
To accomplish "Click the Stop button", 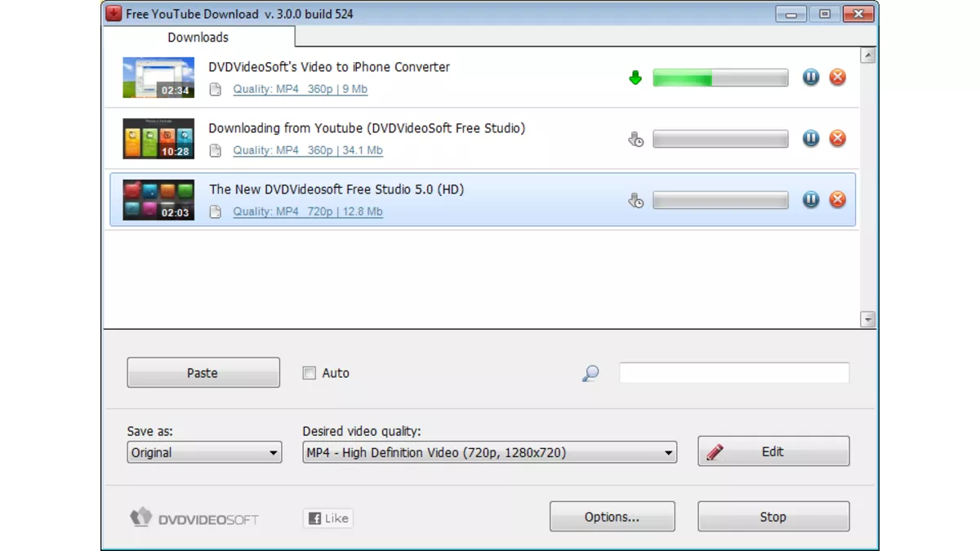I will coord(773,517).
